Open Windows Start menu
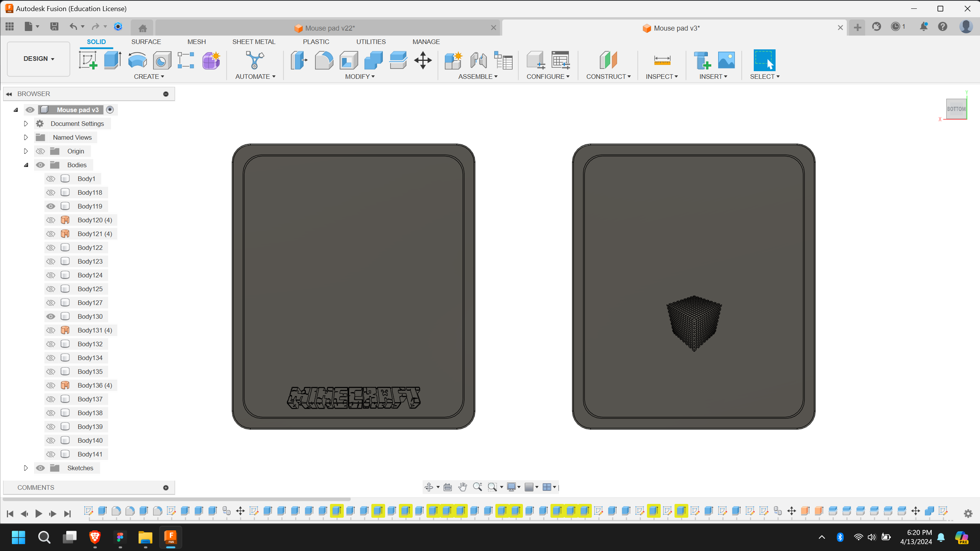 coord(18,537)
